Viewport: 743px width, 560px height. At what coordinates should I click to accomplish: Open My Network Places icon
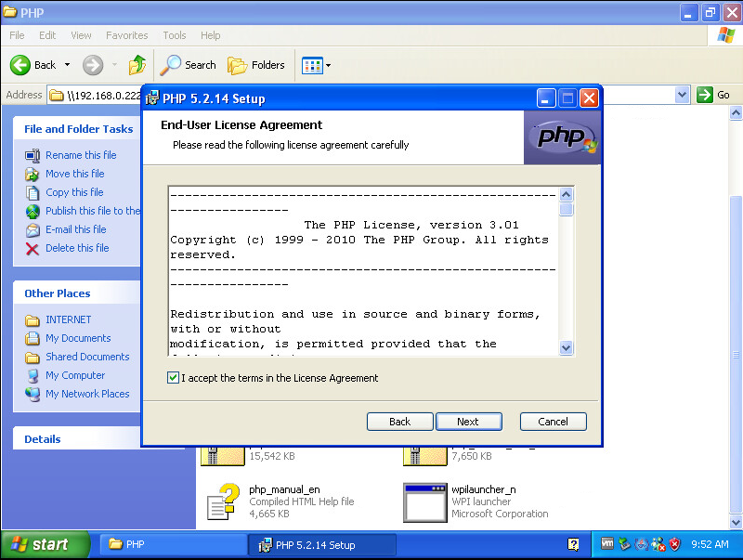[x=33, y=394]
